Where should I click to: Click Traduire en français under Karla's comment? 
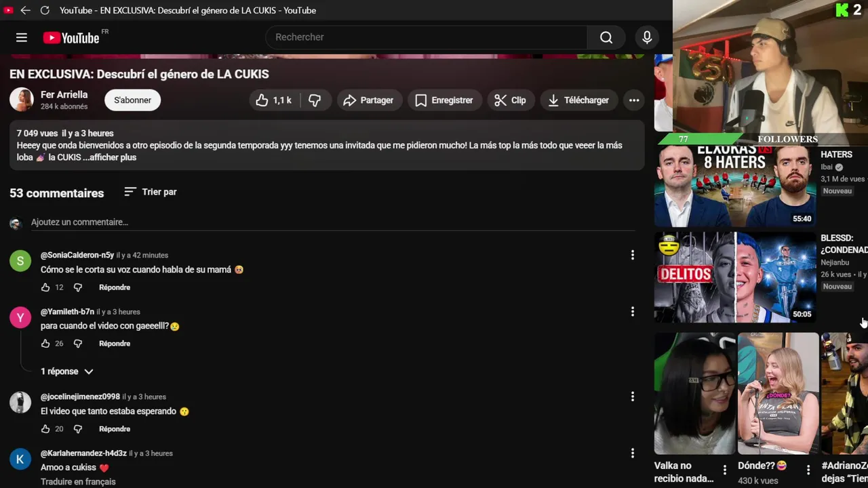click(x=78, y=482)
